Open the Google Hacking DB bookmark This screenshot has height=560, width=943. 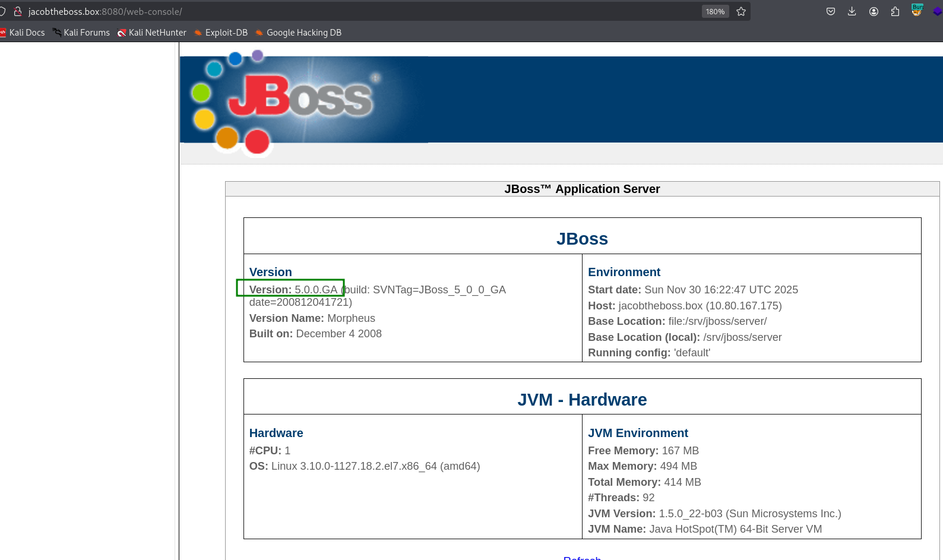[x=299, y=33]
